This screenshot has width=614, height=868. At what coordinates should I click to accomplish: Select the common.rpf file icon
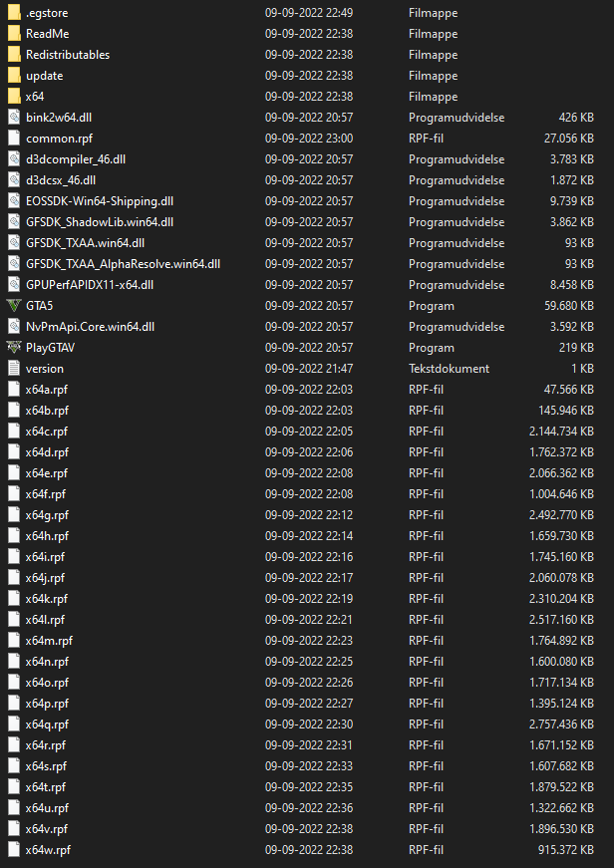coord(14,139)
